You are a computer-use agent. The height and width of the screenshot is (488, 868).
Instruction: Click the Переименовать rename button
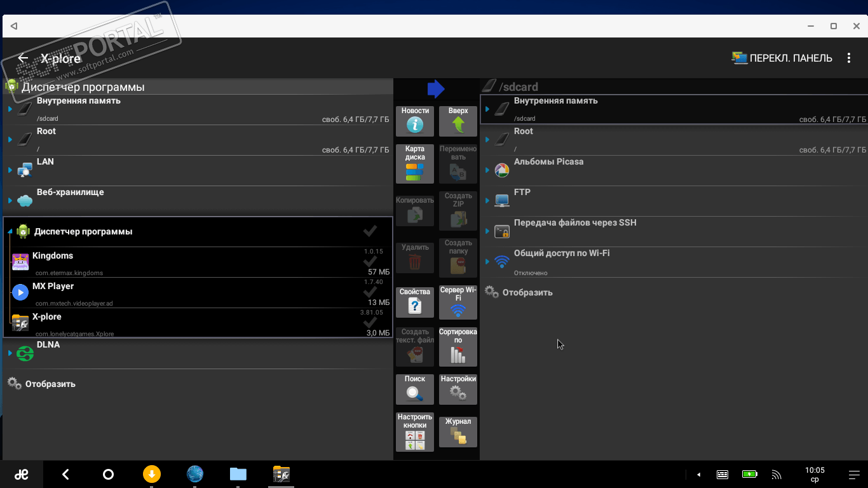point(458,163)
